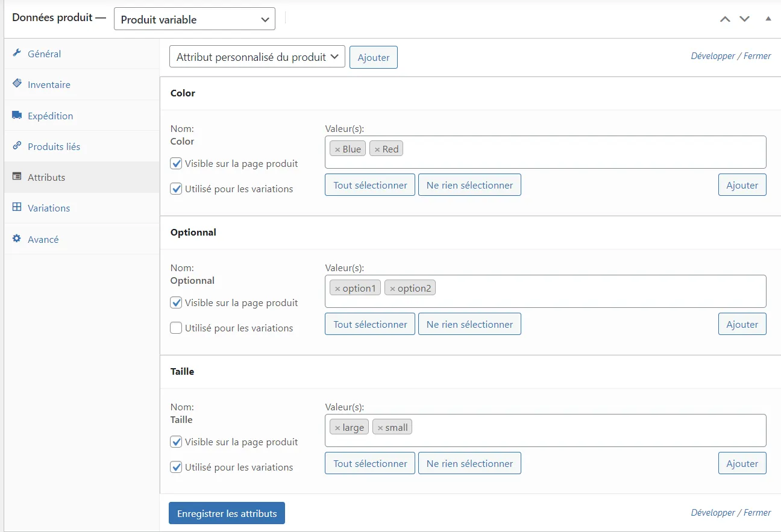The width and height of the screenshot is (781, 532).
Task: Uncheck Color's 'Utilisé pour les variations'
Action: coord(176,189)
